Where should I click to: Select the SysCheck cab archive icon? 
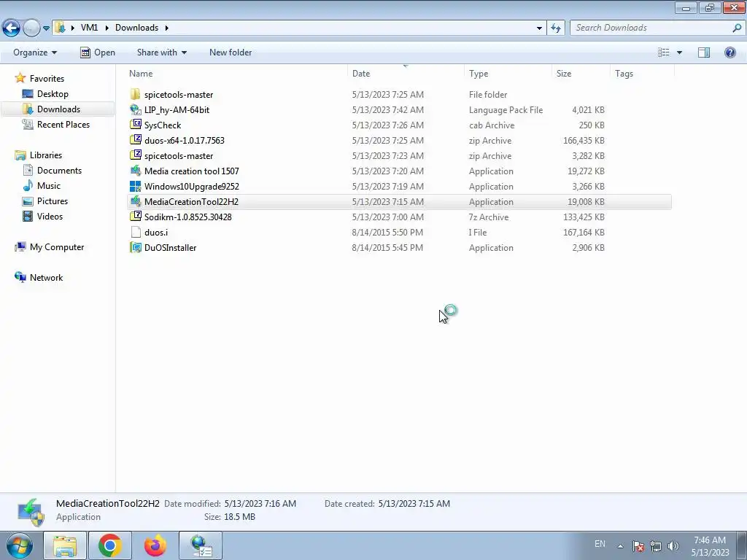pyautogui.click(x=135, y=125)
